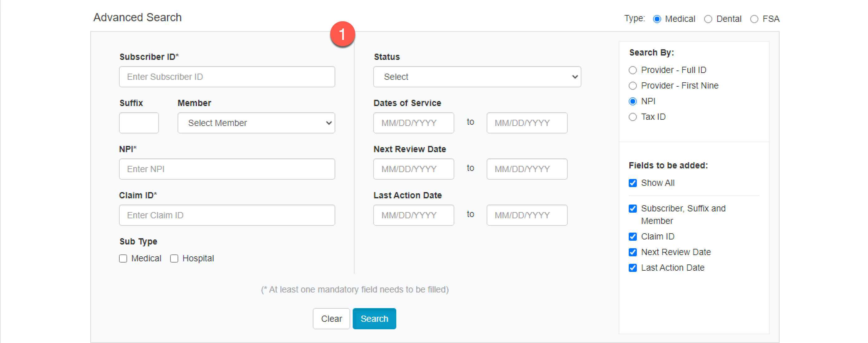The height and width of the screenshot is (343, 868).
Task: Click Dates of Service start date field
Action: tap(413, 123)
